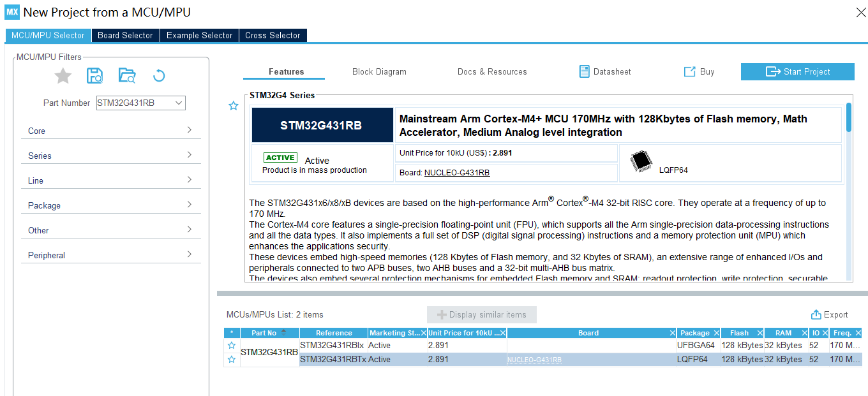Close the New Project window
Screen dimensions: 868x396
coord(860,12)
